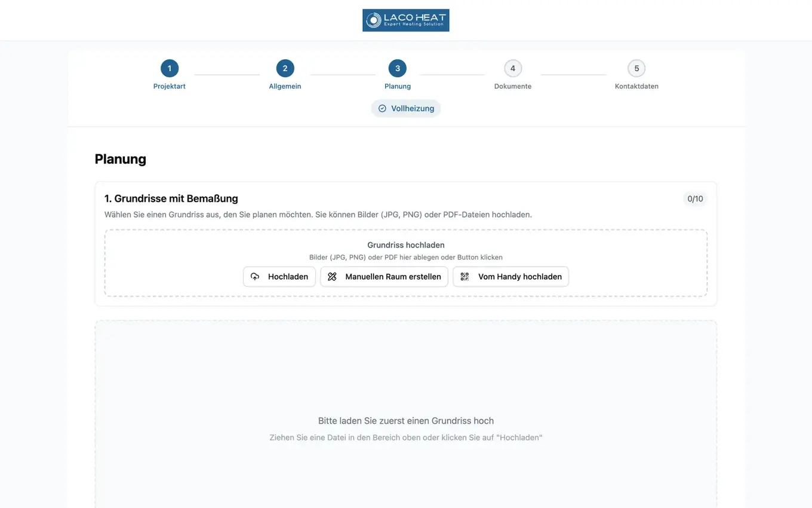Image resolution: width=812 pixels, height=508 pixels.
Task: Click the 'Bilder (JPG, PNG) oder PDF hier ablegen' hint
Action: tap(406, 257)
